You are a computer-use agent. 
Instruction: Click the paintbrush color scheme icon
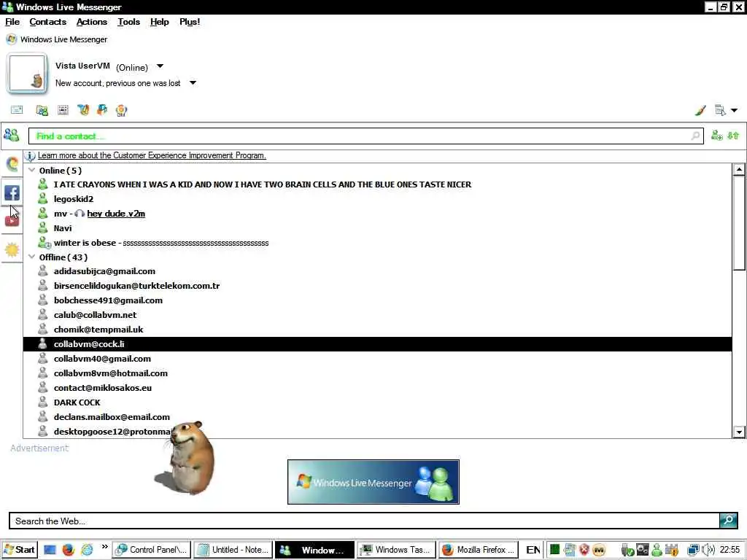pos(700,111)
